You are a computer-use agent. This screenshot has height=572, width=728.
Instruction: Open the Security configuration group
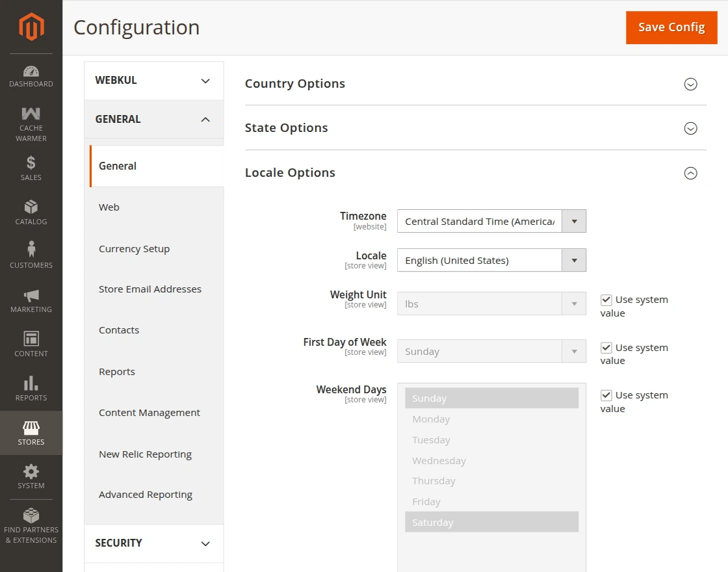coord(153,543)
